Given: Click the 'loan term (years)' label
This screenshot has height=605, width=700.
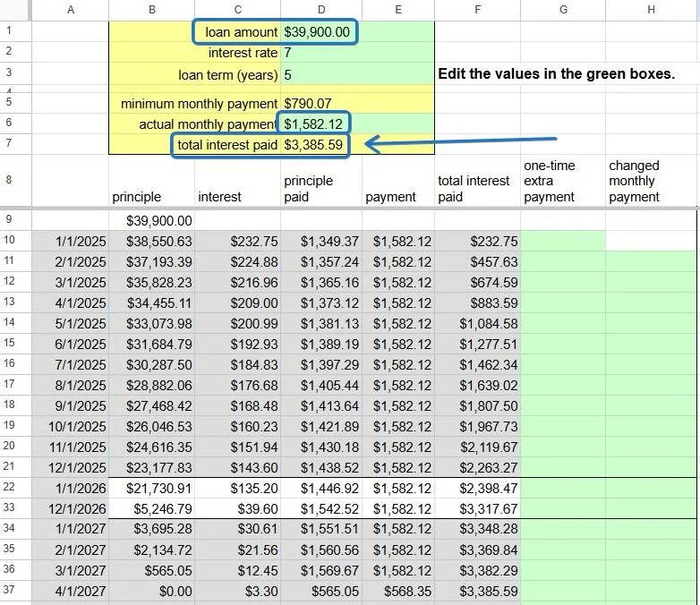Looking at the screenshot, I should [x=227, y=74].
